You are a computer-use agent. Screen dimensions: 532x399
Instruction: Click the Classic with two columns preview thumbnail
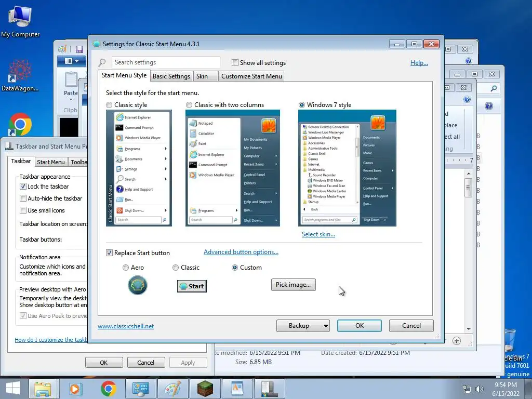[233, 168]
